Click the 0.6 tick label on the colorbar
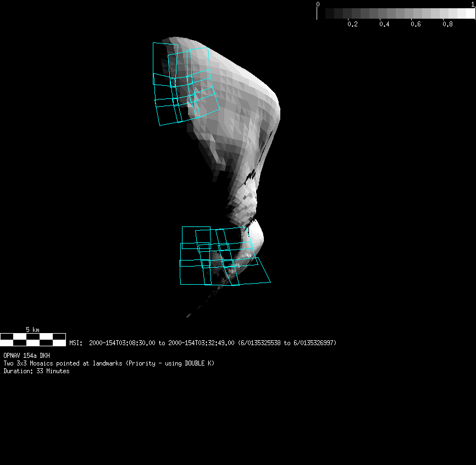The image size is (476, 465). 416,24
